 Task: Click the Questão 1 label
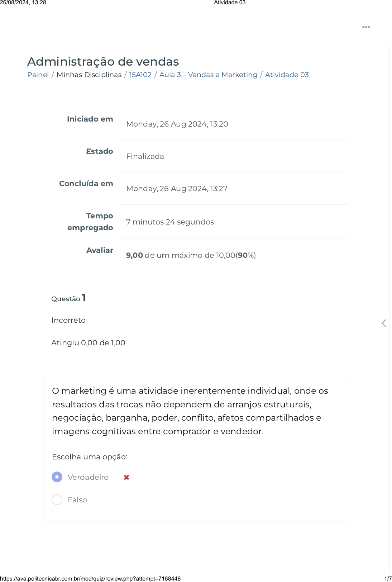tap(68, 298)
